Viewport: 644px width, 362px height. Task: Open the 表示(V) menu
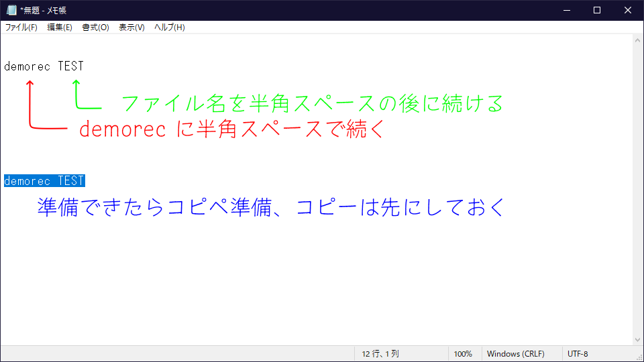(x=131, y=27)
